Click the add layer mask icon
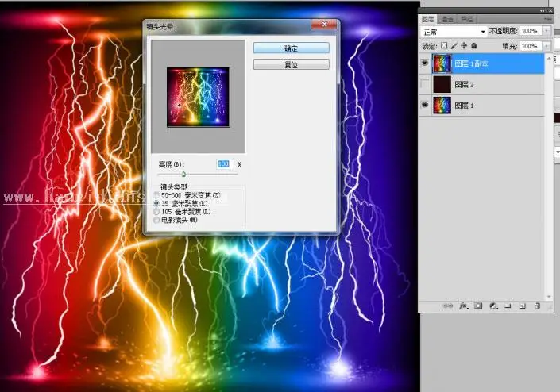The height and width of the screenshot is (392, 560). pyautogui.click(x=478, y=306)
